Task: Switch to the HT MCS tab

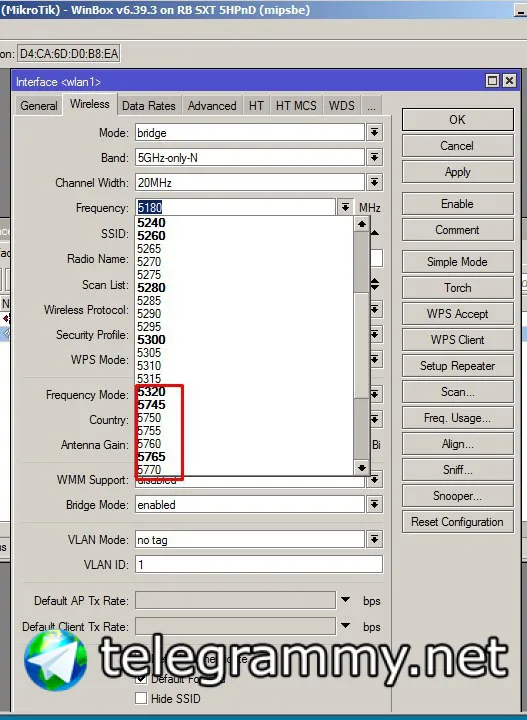Action: [x=296, y=106]
